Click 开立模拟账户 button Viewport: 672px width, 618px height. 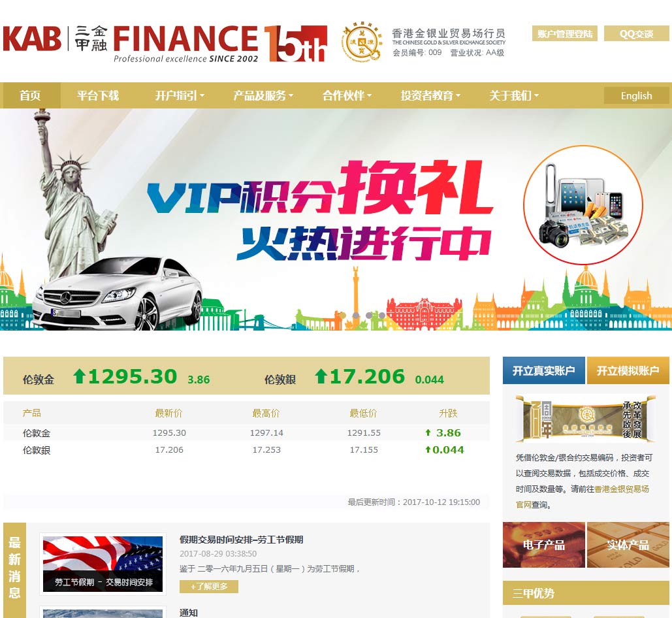(628, 370)
